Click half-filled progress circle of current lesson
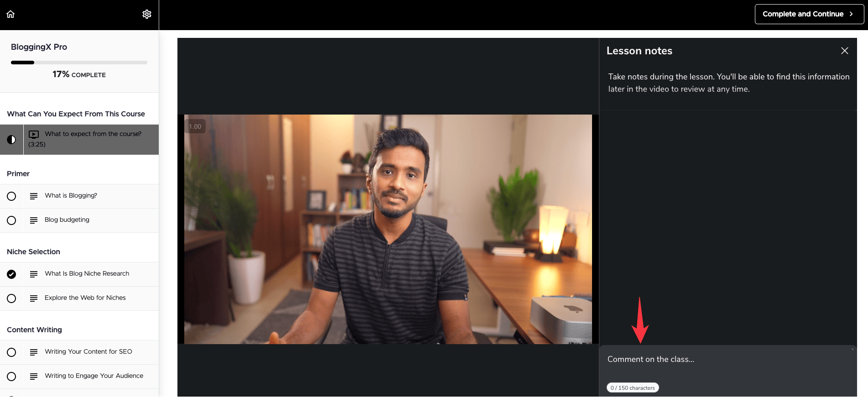Image resolution: width=868 pixels, height=403 pixels. coord(11,140)
